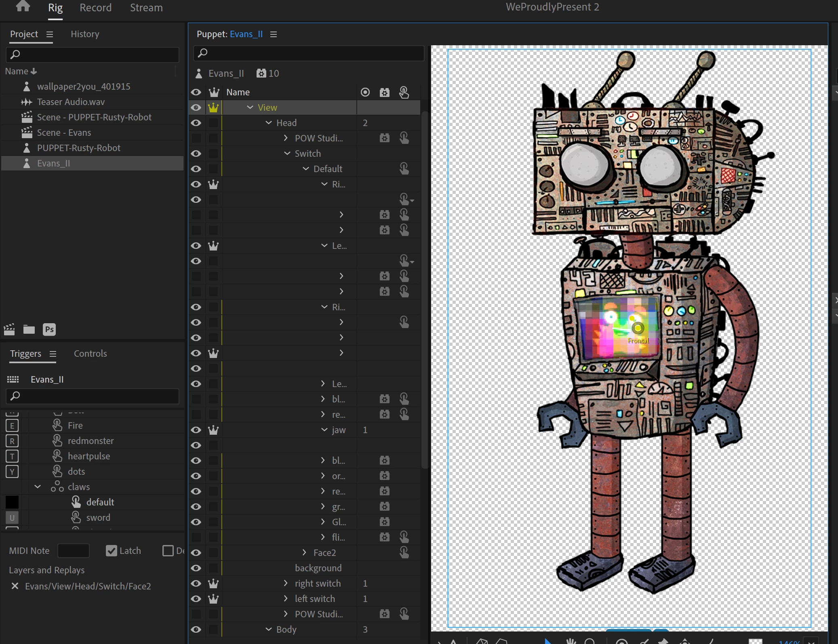Click the Photoshop (Ps) new puppet icon
This screenshot has height=644, width=838.
click(x=49, y=329)
